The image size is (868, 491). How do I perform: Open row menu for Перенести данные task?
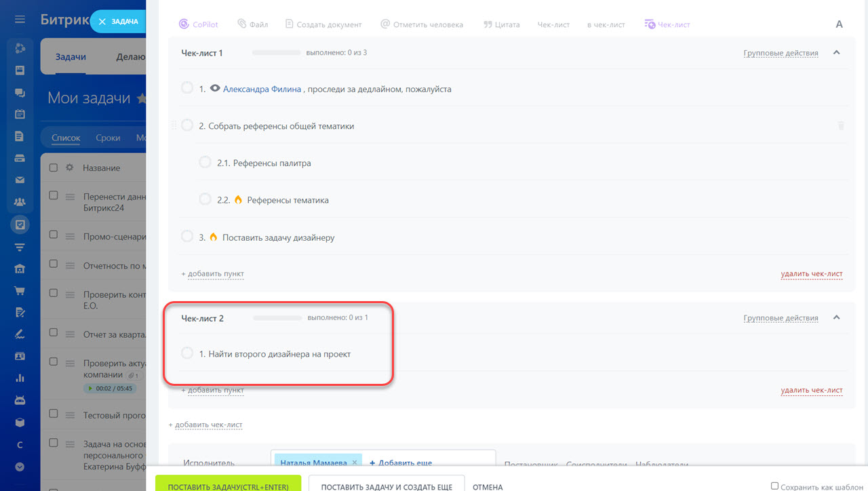(69, 197)
